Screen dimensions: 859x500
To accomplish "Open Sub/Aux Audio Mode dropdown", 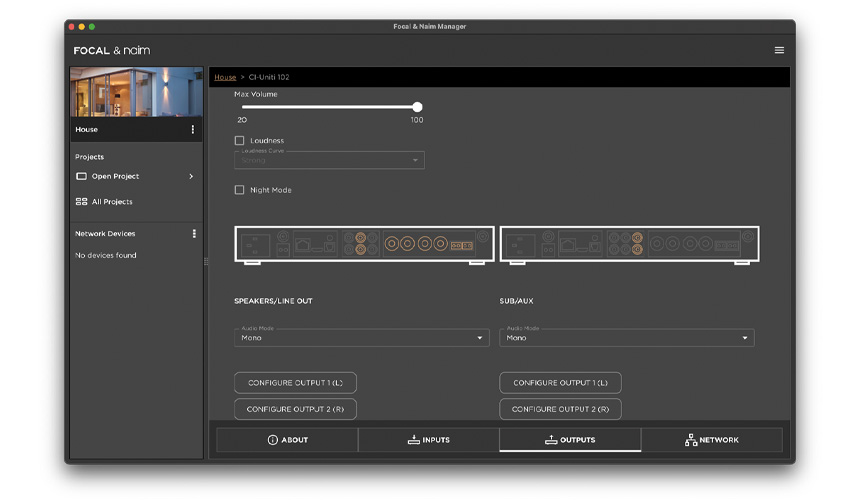I will [626, 338].
